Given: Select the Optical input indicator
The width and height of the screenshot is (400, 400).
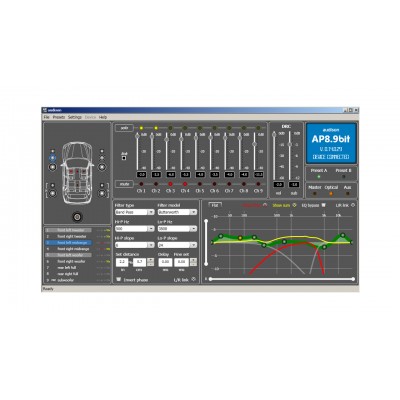Looking at the screenshot, I should click(x=331, y=193).
